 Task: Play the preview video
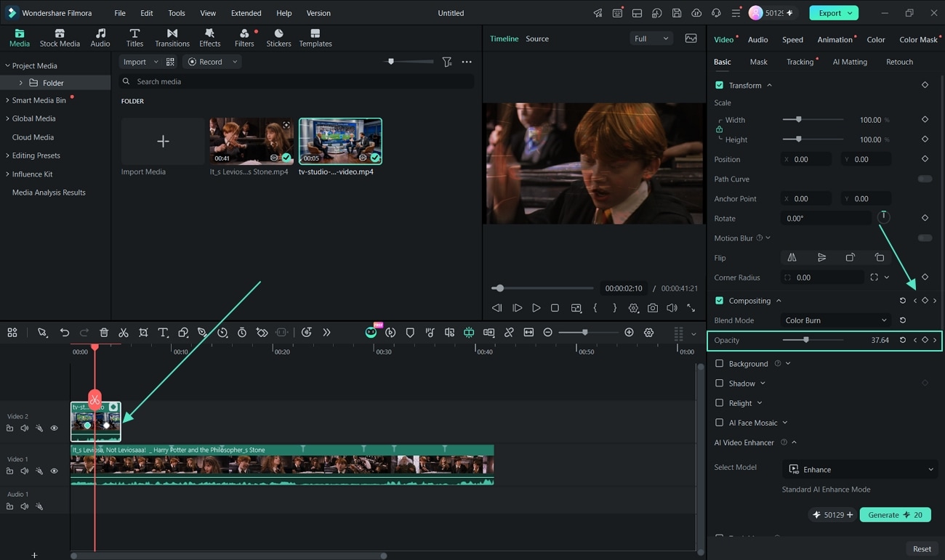[536, 308]
